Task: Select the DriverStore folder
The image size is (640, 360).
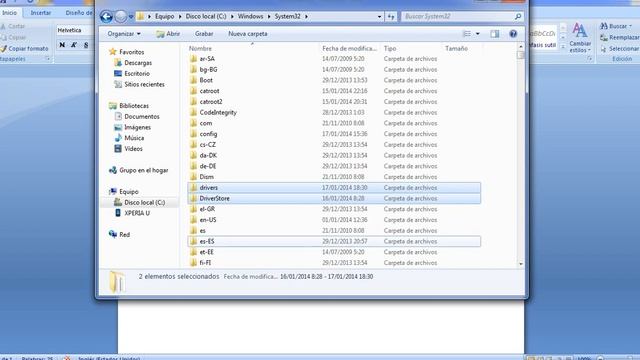Action: 334,198
